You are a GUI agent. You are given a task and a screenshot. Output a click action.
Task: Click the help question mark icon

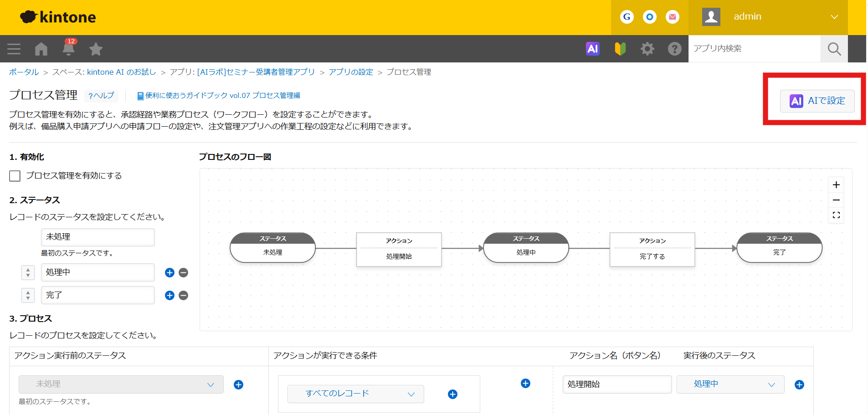tap(674, 49)
